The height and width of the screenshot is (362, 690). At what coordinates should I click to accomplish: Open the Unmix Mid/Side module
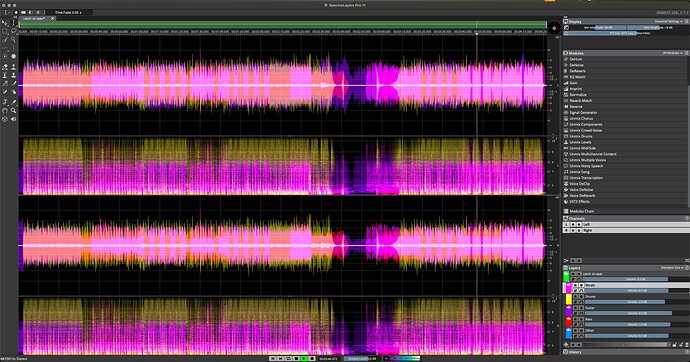583,148
